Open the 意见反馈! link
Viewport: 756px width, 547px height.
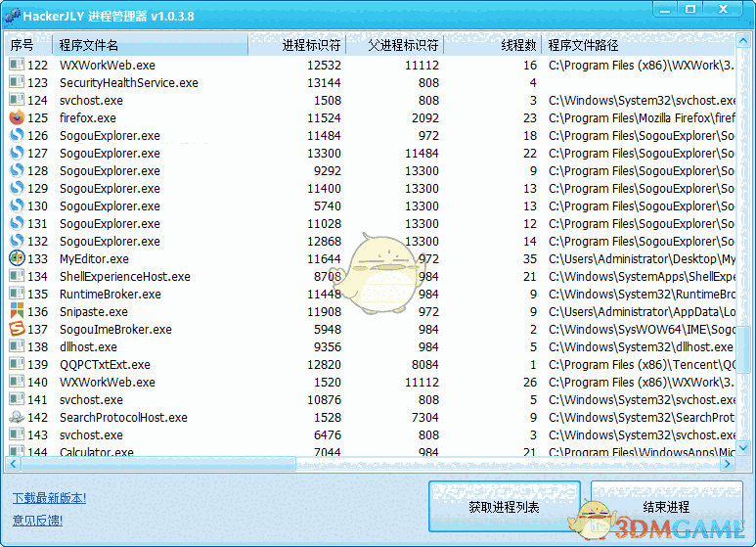(37, 521)
